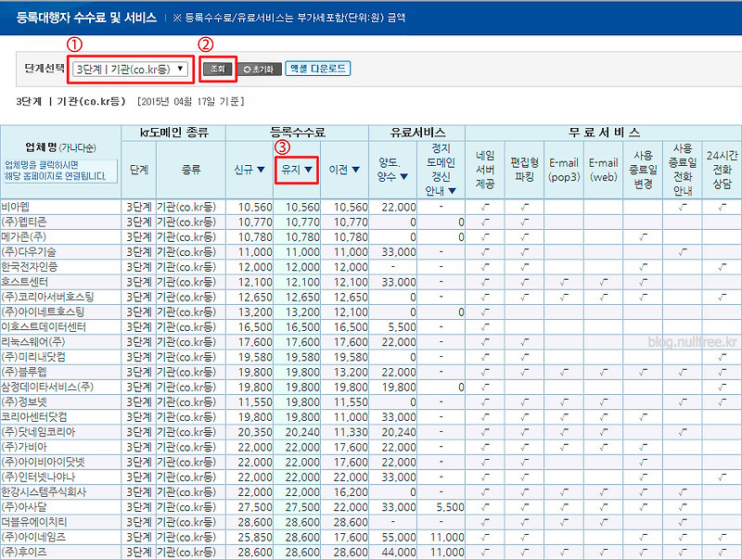Click the 무료서비스 group header
Image resolution: width=742 pixels, height=560 pixels.
[x=604, y=133]
